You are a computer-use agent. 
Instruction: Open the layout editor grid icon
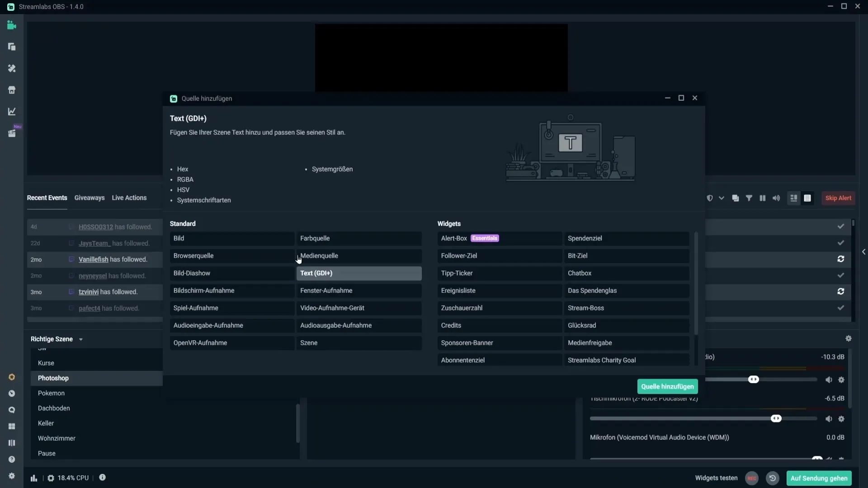(x=12, y=427)
